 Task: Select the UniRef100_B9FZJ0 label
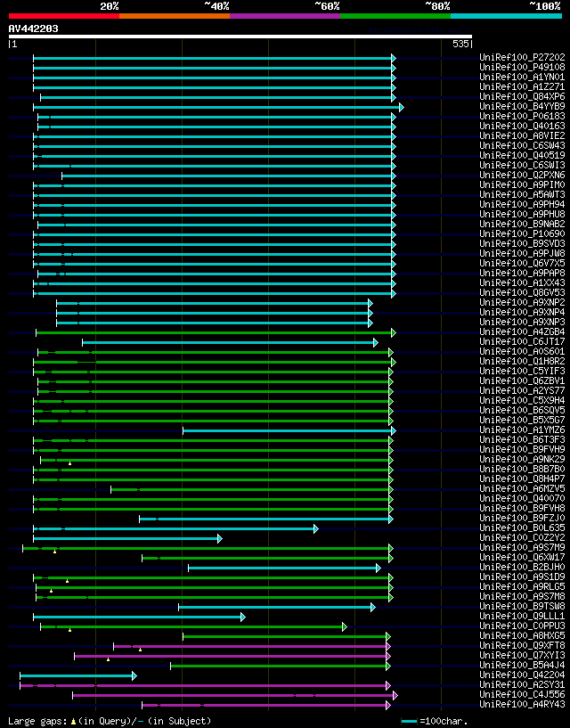pyautogui.click(x=522, y=518)
